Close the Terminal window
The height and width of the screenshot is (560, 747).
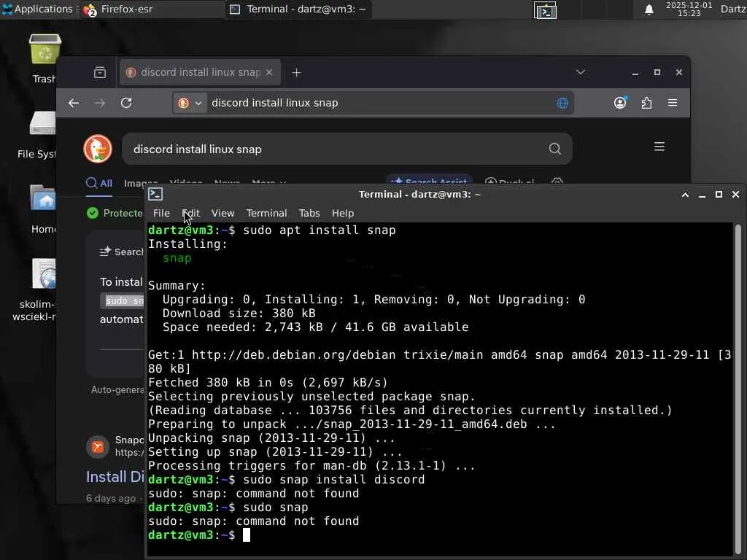tap(735, 195)
